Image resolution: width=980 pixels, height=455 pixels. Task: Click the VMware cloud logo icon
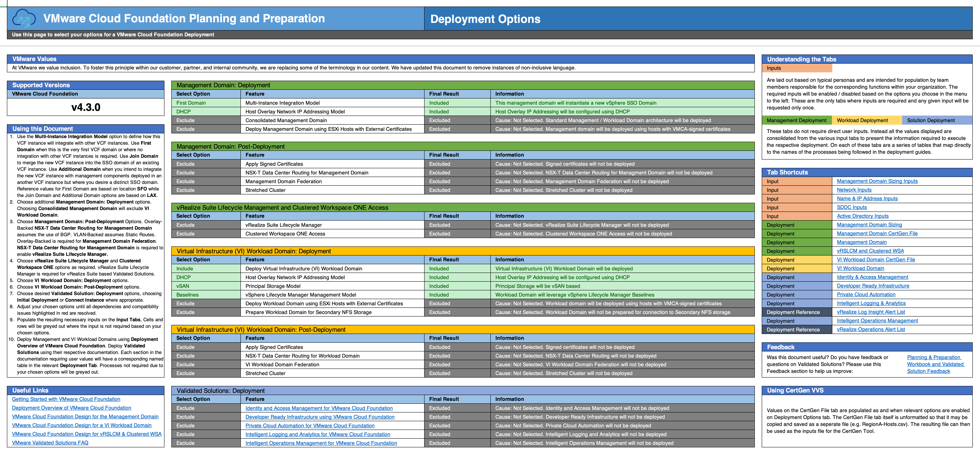click(x=24, y=19)
